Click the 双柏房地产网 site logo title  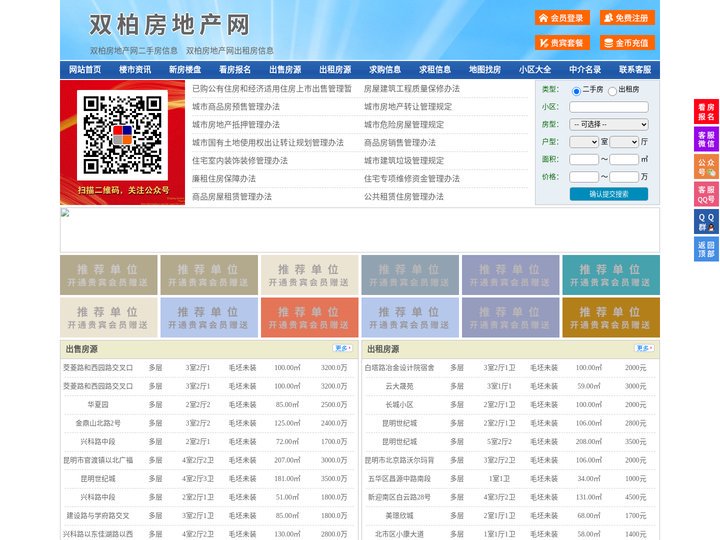pyautogui.click(x=169, y=25)
